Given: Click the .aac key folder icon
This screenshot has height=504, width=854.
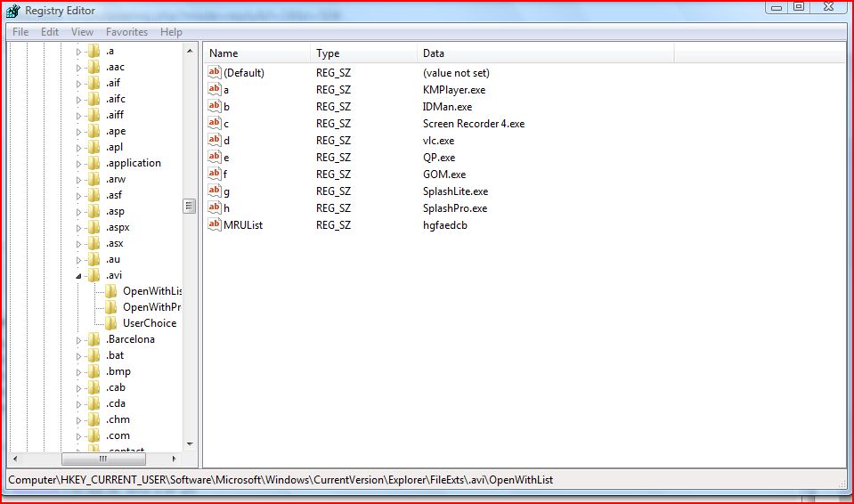Looking at the screenshot, I should pos(94,67).
